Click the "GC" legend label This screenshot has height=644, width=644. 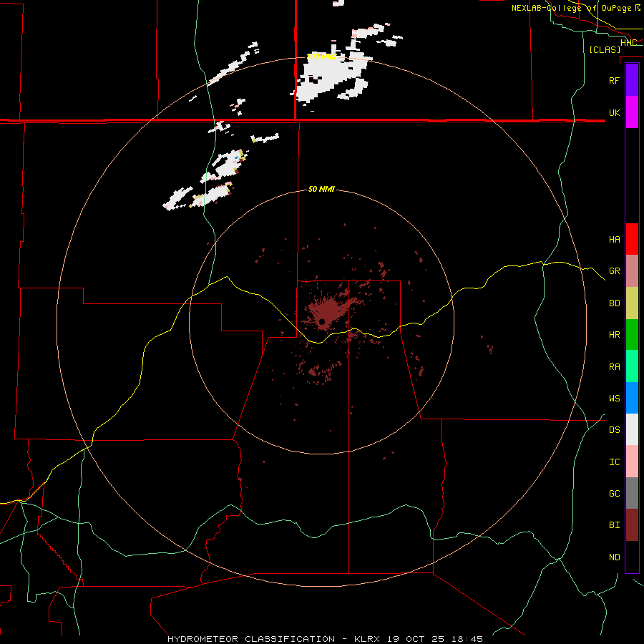(614, 494)
